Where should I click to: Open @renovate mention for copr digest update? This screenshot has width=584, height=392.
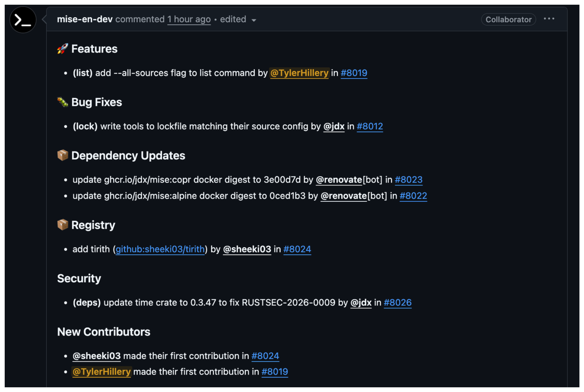tap(339, 180)
